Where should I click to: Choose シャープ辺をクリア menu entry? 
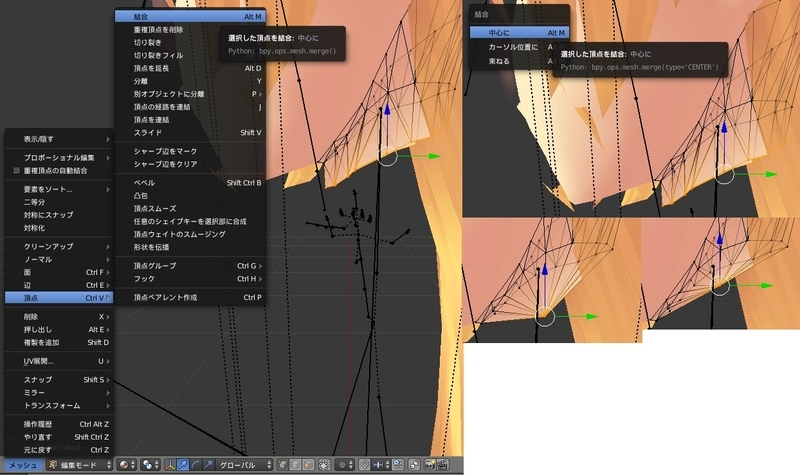190,164
